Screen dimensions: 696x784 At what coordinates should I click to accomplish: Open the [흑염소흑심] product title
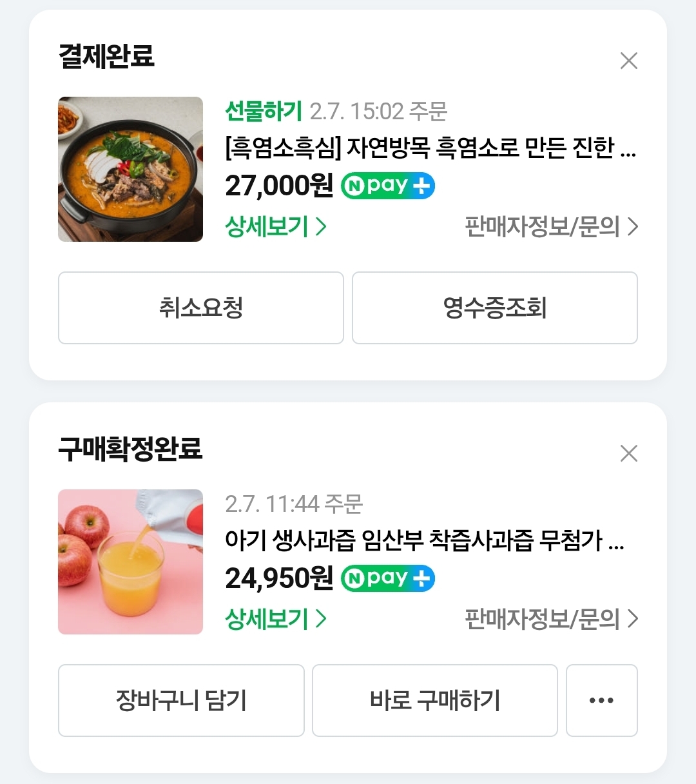click(430, 148)
